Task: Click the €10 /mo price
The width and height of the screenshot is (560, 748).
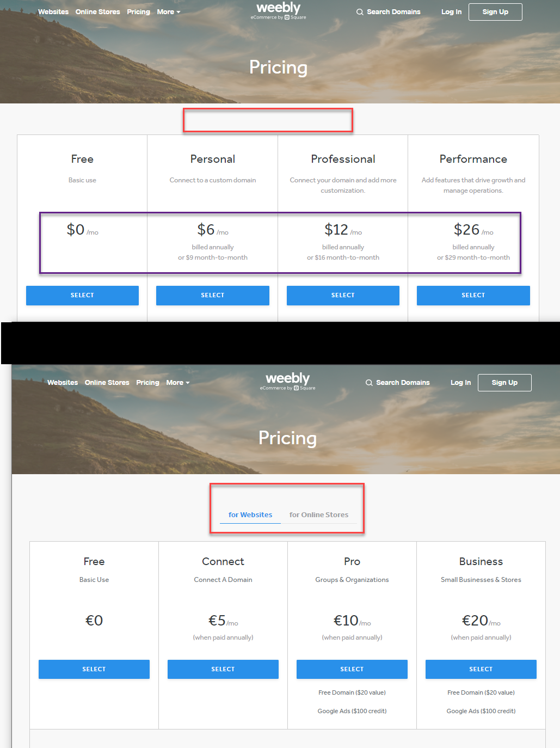Action: [x=352, y=621]
